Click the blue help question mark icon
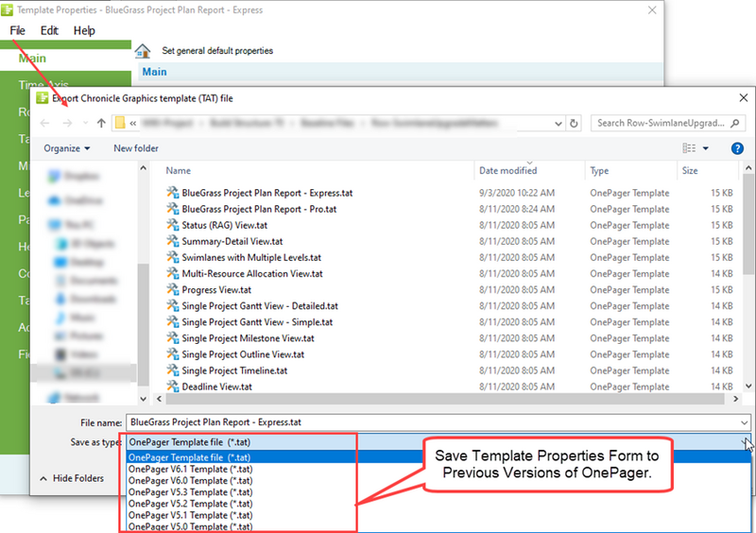756x533 pixels. point(737,148)
